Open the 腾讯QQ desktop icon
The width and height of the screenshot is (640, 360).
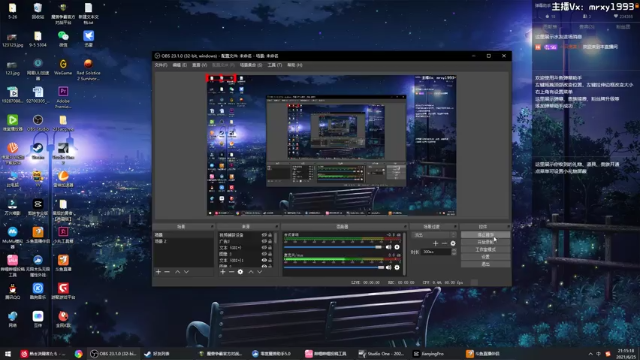[x=13, y=291]
